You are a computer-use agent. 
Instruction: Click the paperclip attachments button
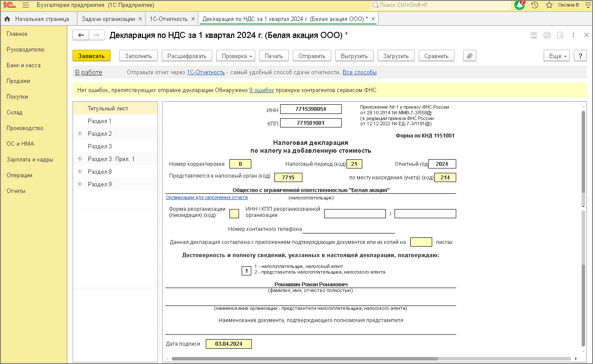(470, 56)
